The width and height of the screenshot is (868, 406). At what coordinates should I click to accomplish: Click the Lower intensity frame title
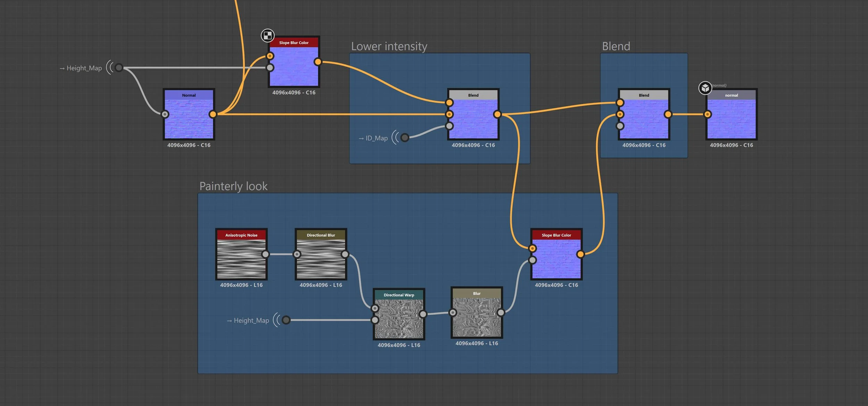[x=389, y=46]
